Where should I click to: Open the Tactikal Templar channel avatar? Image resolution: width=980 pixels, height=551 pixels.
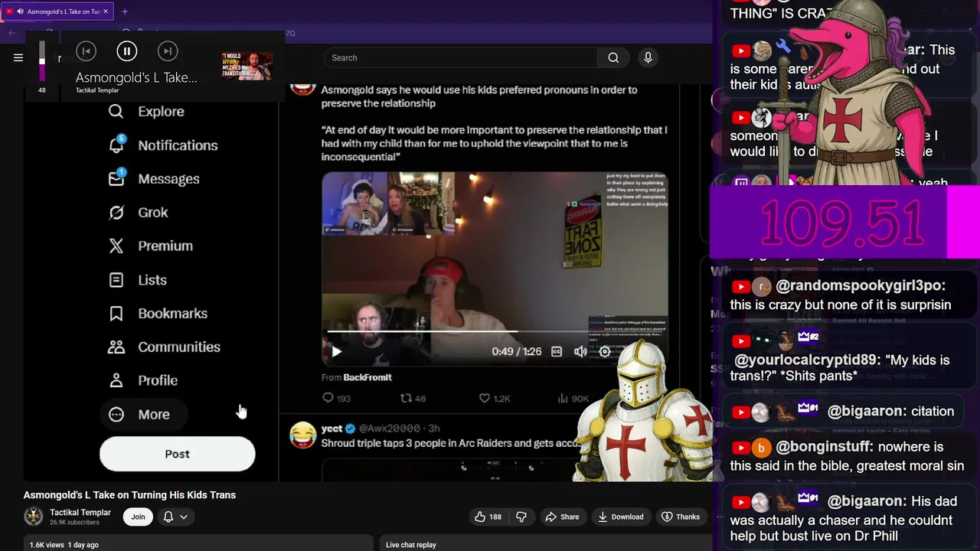(x=34, y=517)
